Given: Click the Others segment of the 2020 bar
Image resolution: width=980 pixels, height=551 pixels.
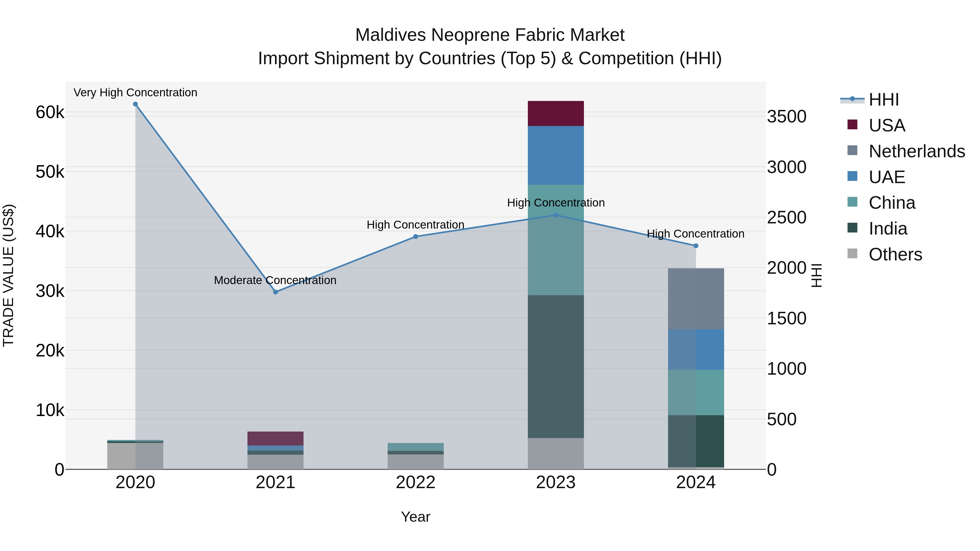Looking at the screenshot, I should 136,456.
